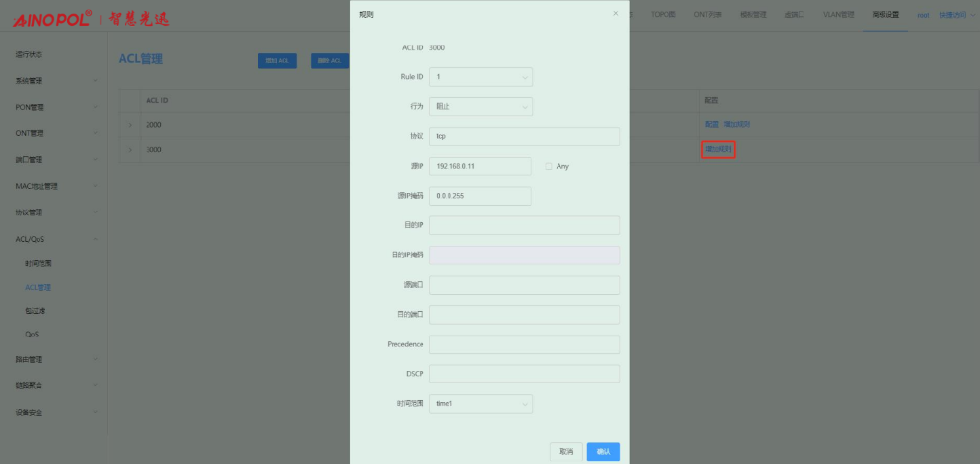980x464 pixels.
Task: Toggle the Any checkbox for source IP
Action: tap(549, 166)
